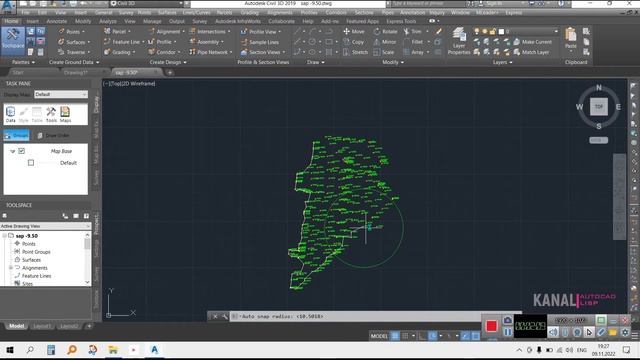This screenshot has height=360, width=640.
Task: Select the Scale tool
Action: [383, 52]
